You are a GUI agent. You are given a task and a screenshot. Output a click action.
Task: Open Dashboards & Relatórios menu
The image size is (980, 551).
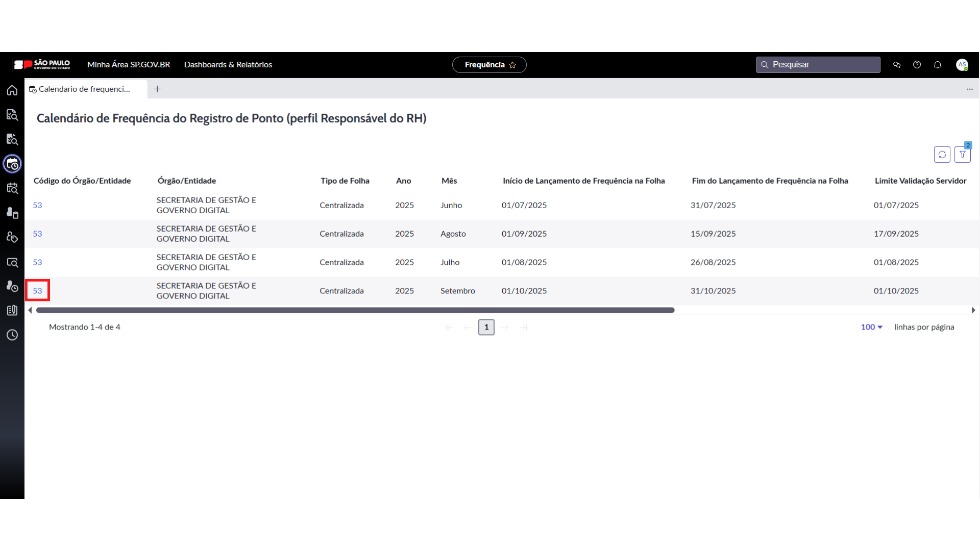228,65
